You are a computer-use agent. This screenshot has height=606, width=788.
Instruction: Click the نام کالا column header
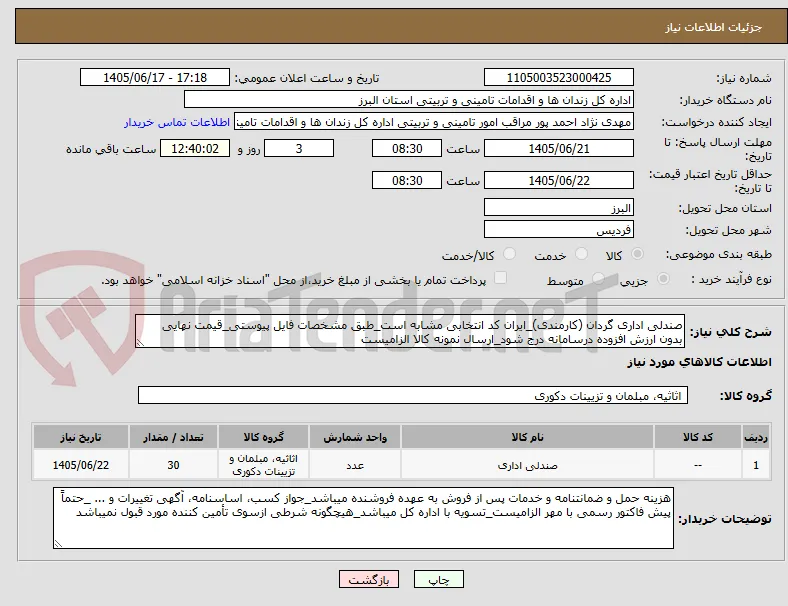527,437
